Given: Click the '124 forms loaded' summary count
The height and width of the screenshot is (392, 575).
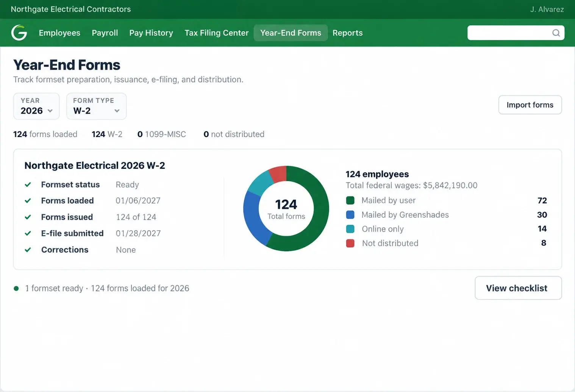Looking at the screenshot, I should (45, 134).
